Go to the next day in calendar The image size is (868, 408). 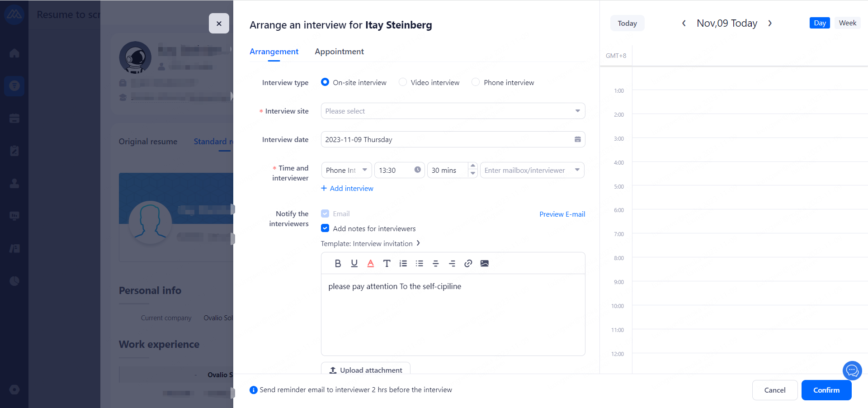pyautogui.click(x=769, y=24)
